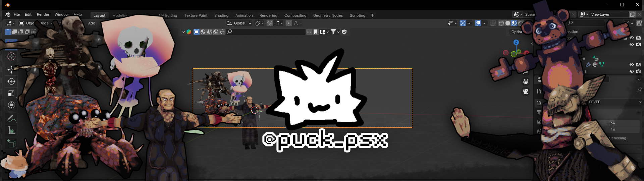Toggle eye visibility on outliner row labeled 1

coord(632,71)
